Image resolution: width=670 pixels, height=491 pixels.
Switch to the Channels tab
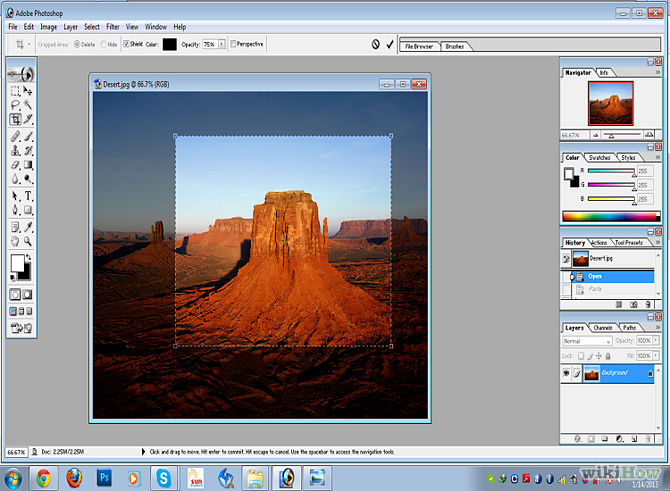click(x=603, y=328)
